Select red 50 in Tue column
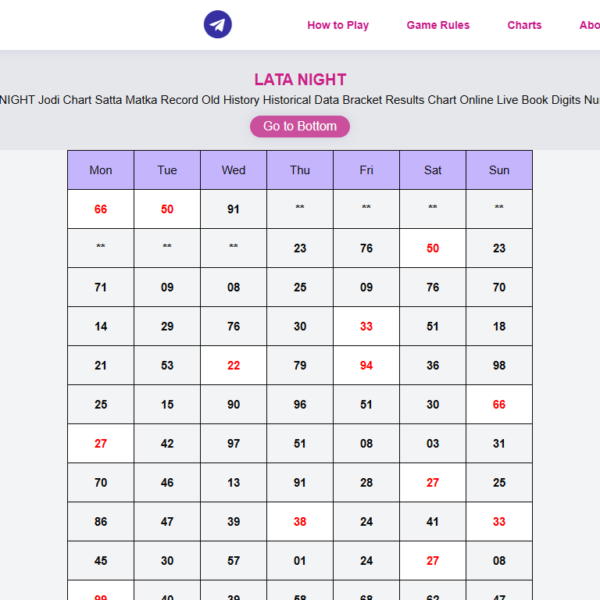Image resolution: width=600 pixels, height=600 pixels. tap(167, 209)
